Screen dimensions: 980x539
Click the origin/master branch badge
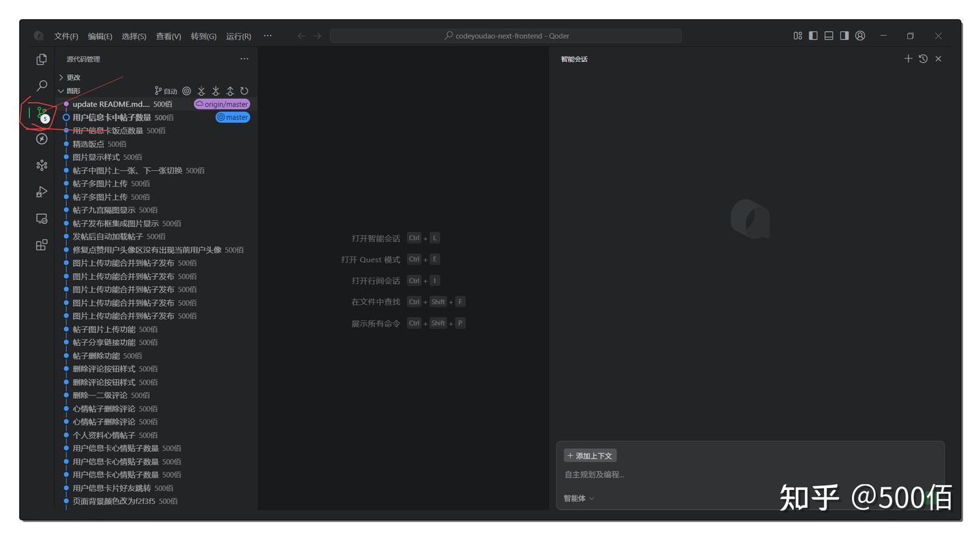click(x=222, y=104)
